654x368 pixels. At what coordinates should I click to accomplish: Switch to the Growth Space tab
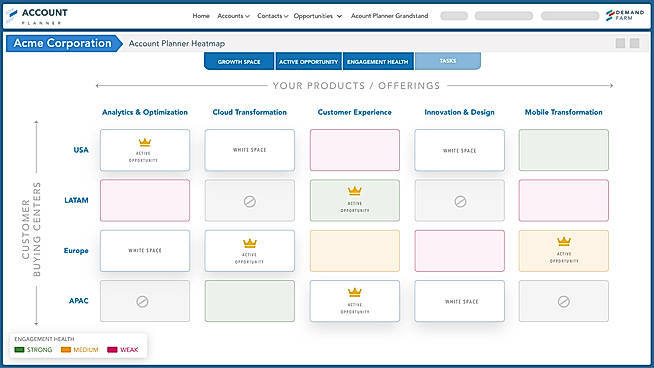coord(239,61)
